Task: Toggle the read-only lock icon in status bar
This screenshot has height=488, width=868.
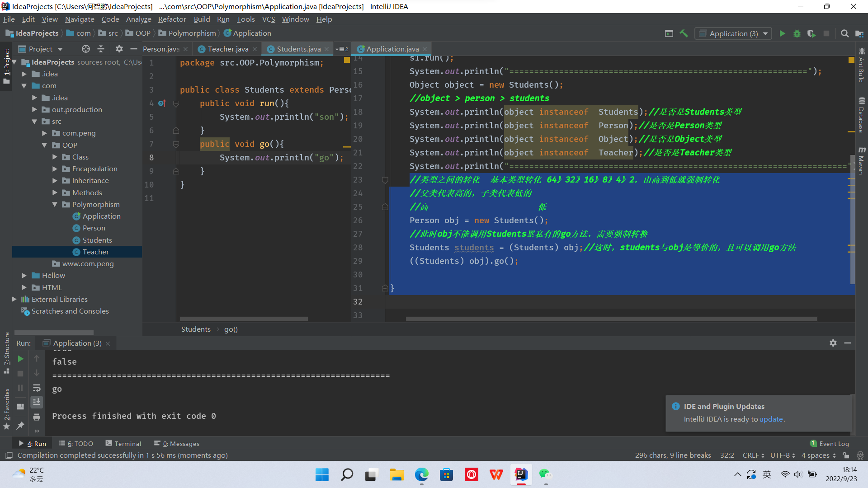Action: click(846, 455)
